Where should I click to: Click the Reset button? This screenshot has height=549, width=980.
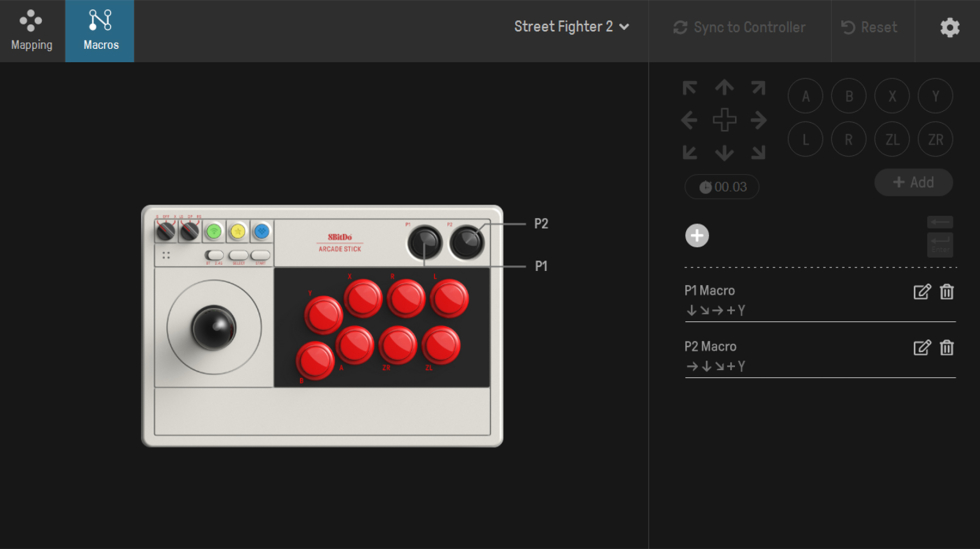[x=869, y=28]
